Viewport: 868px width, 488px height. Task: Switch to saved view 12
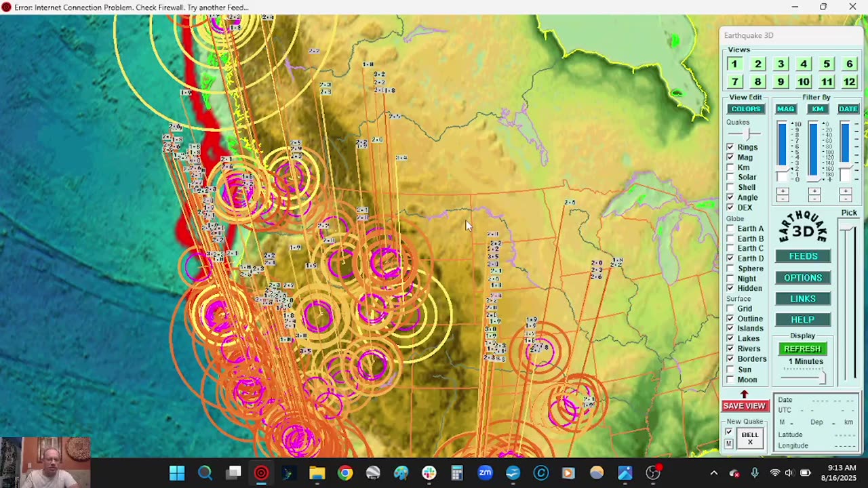click(849, 81)
